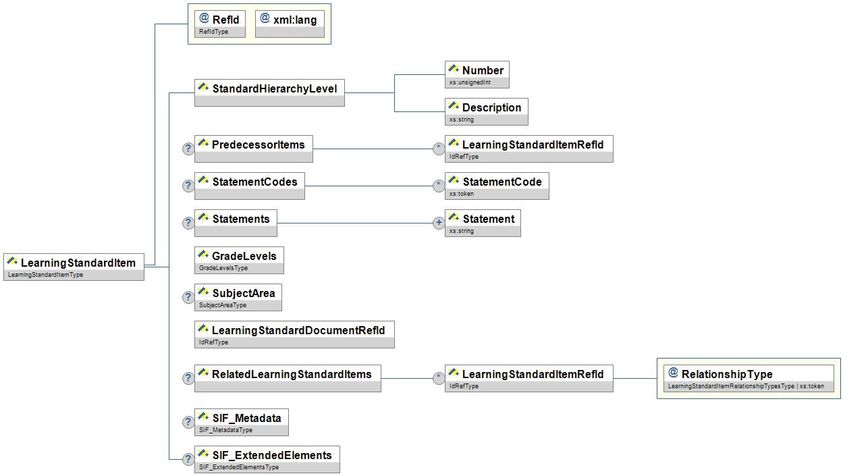Click the @ attribute icon on RefId

[204, 19]
